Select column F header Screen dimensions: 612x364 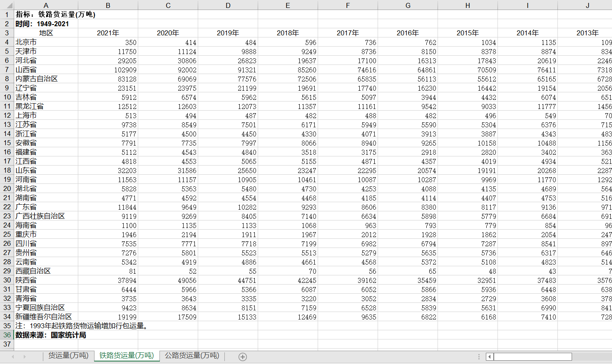tap(348, 5)
